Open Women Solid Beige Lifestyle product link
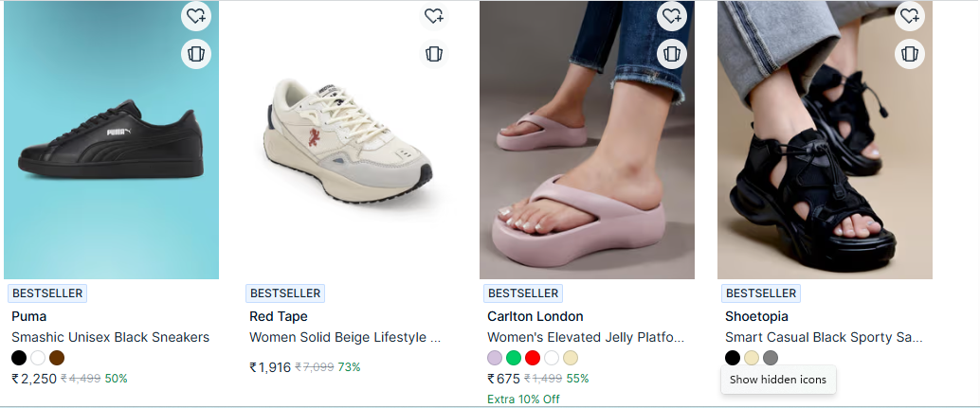This screenshot has width=980, height=408. click(345, 337)
